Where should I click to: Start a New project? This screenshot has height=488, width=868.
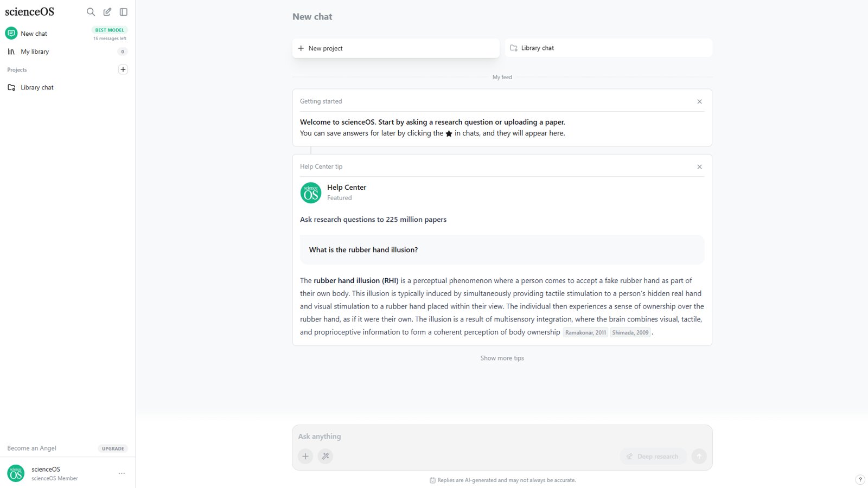tap(395, 48)
